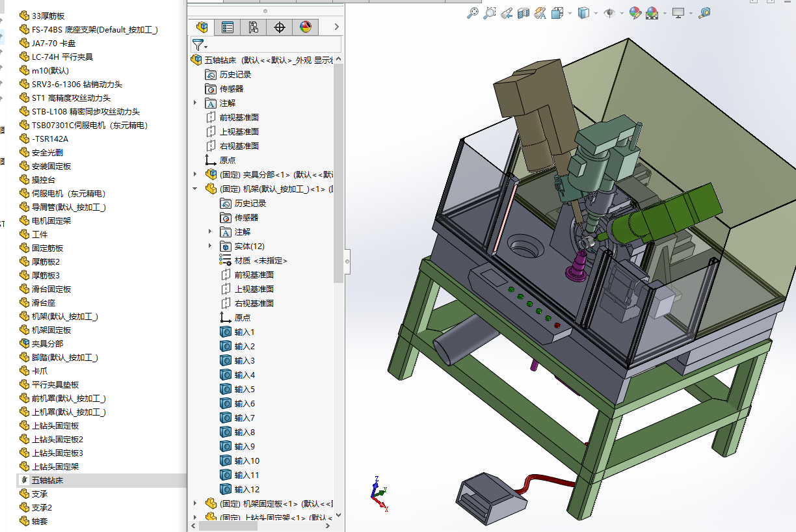Image resolution: width=796 pixels, height=532 pixels.
Task: Click the Edit Appearance color-ball pencil icon
Action: point(635,13)
